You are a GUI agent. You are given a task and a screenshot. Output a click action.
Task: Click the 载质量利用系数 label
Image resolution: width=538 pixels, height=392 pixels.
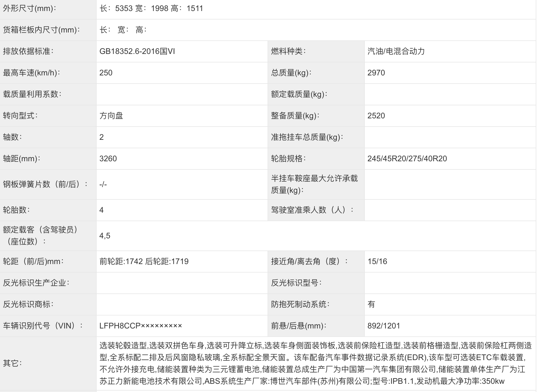coord(32,94)
